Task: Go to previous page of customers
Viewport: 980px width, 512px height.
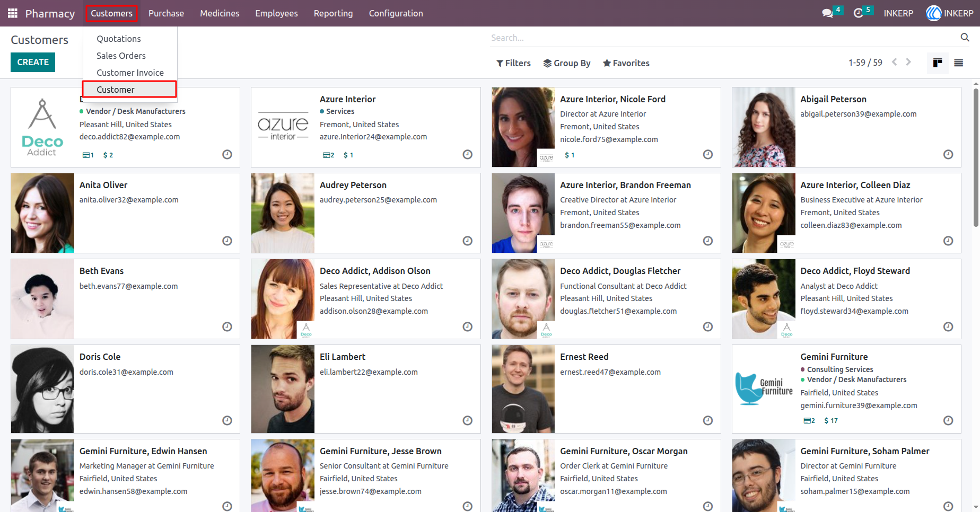Action: tap(895, 62)
